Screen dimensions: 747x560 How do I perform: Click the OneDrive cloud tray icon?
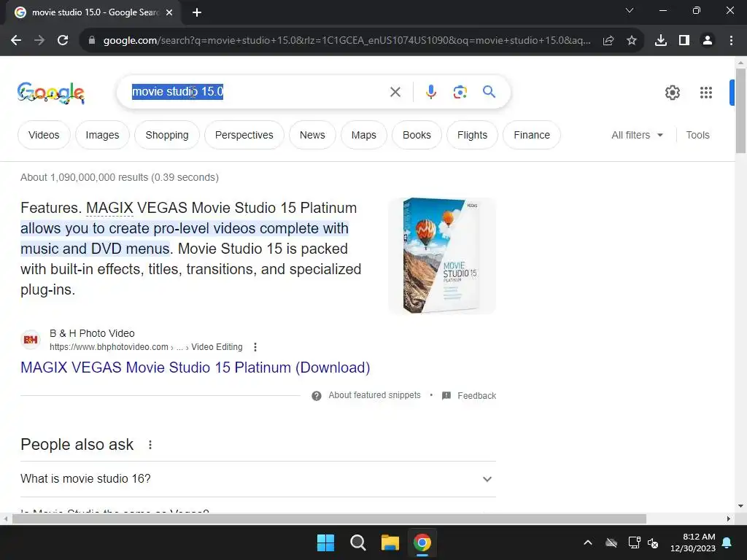tap(611, 542)
